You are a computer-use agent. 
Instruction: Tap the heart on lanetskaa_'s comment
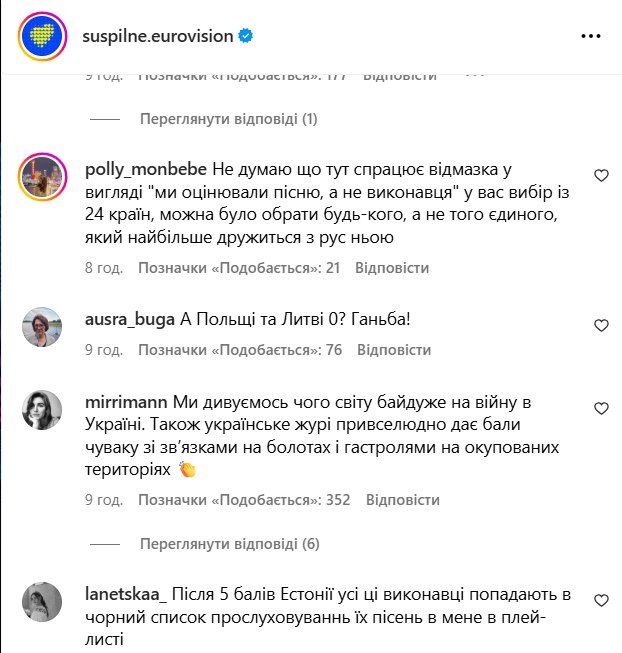[x=601, y=601]
